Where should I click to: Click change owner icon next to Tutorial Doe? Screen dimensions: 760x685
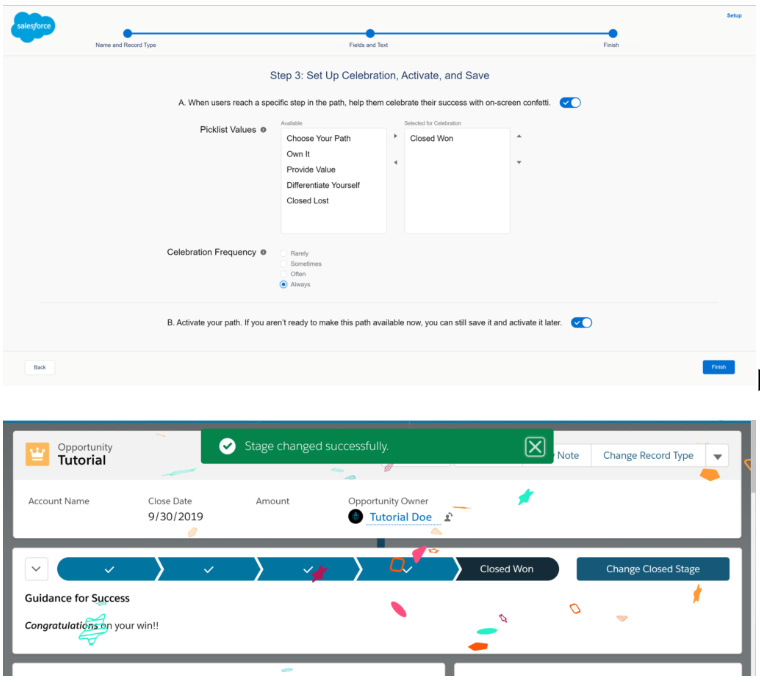[x=448, y=517]
